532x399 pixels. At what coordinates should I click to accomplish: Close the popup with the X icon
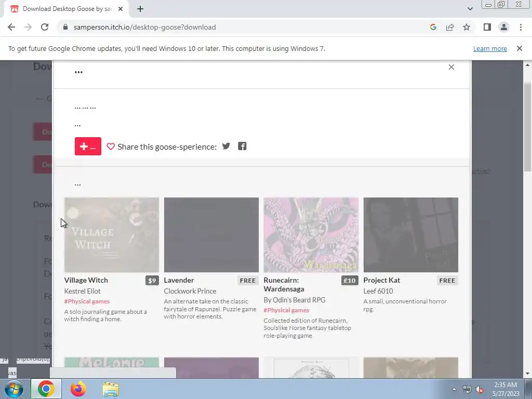451,67
